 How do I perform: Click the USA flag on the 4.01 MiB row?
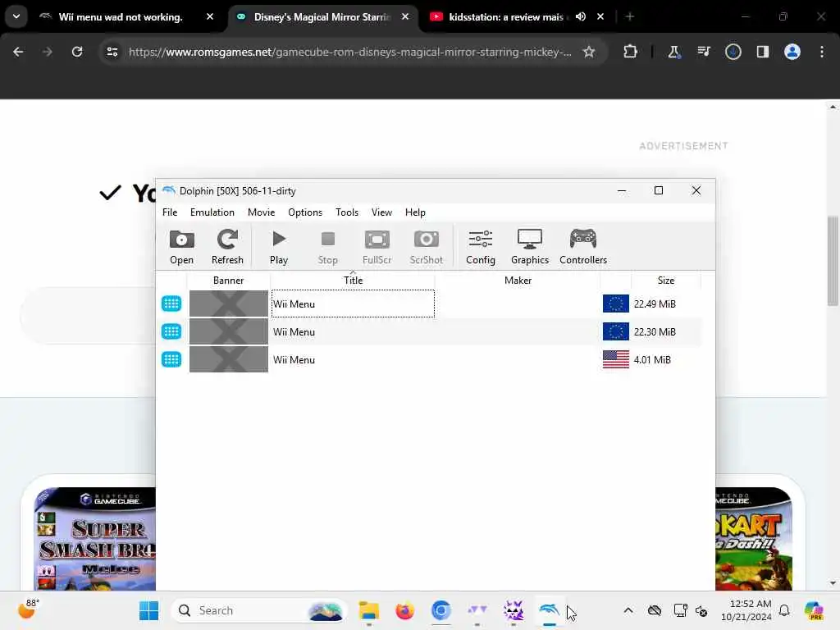615,359
